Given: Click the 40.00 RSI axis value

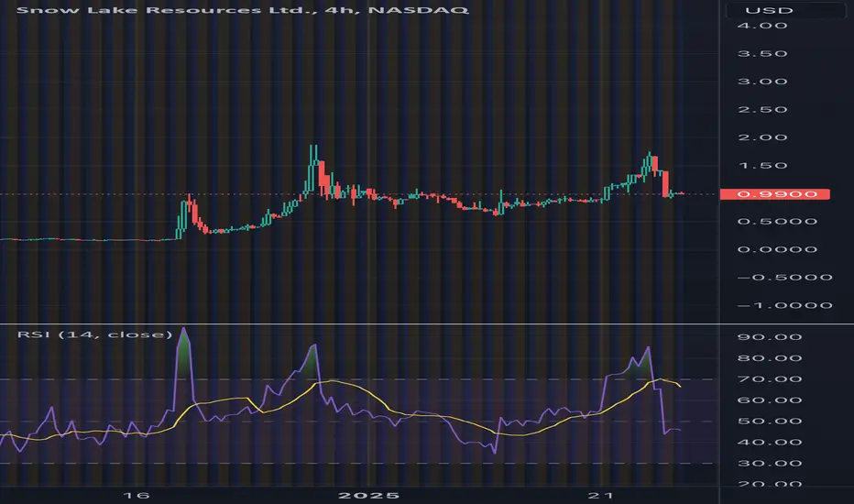Looking at the screenshot, I should (770, 442).
